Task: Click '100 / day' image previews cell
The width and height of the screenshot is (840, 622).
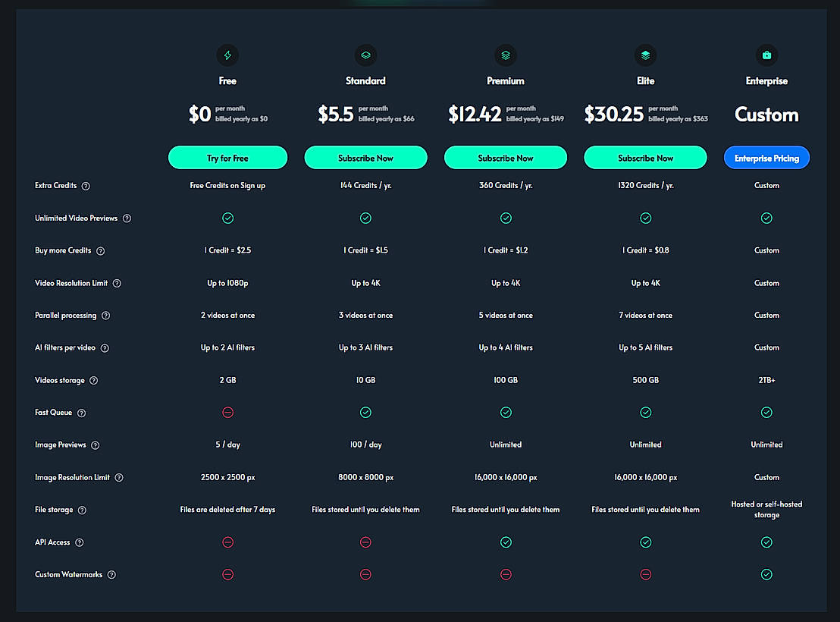Action: [x=366, y=445]
